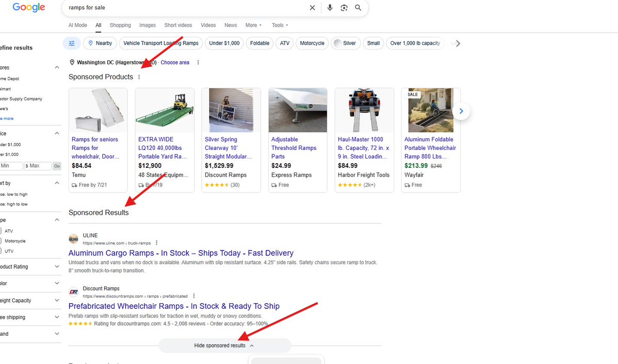Tick the UTV type checkbox
The image size is (618, 364).
click(x=0, y=251)
